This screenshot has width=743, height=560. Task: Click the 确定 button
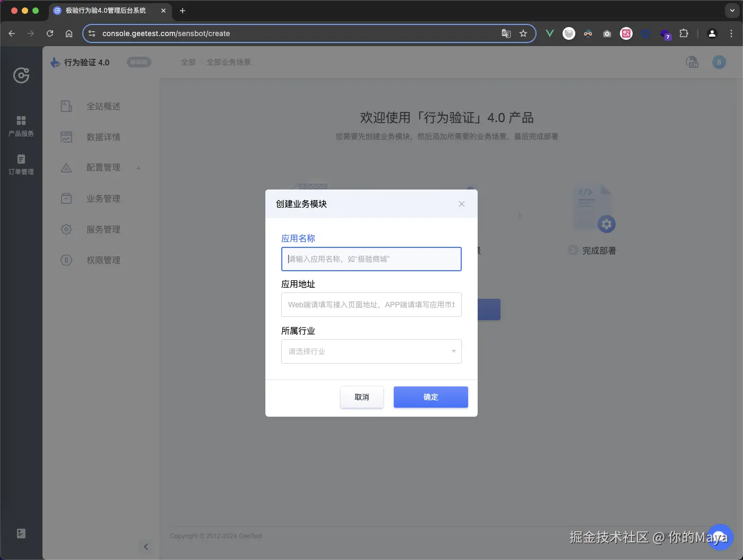(431, 397)
